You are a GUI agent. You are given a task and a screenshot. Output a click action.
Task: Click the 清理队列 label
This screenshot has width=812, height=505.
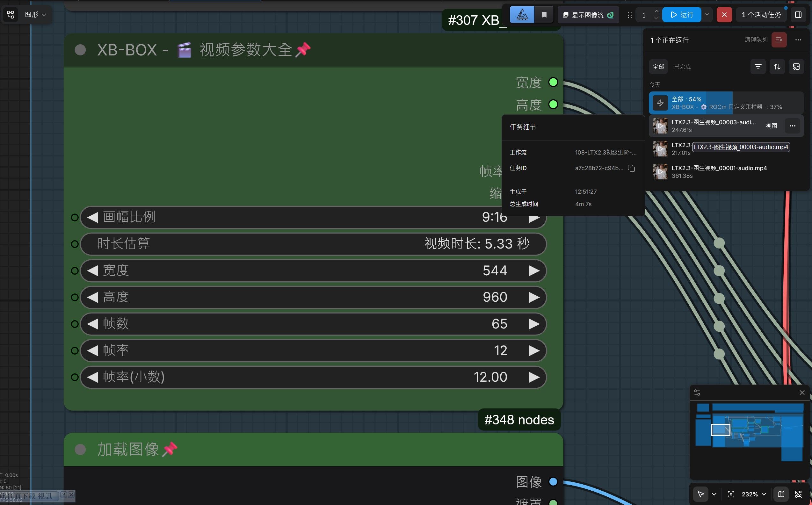756,40
